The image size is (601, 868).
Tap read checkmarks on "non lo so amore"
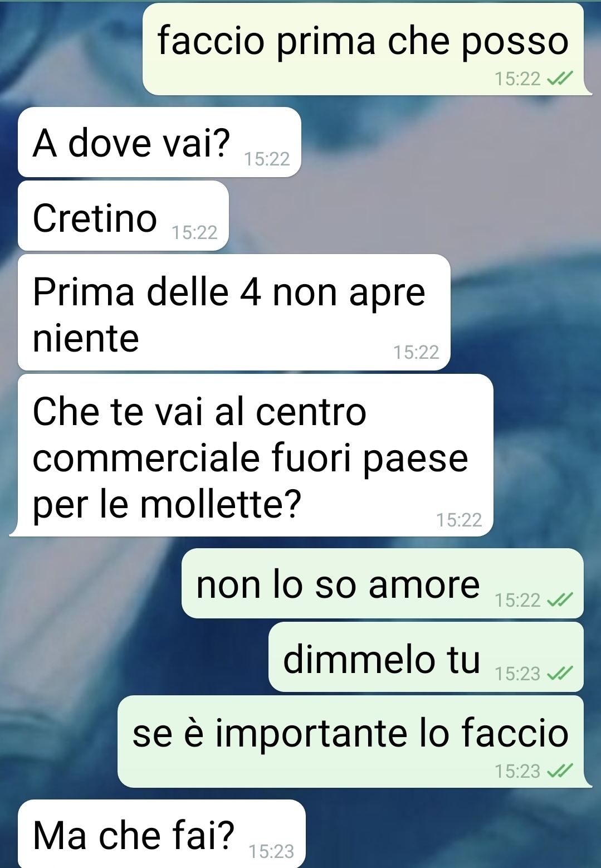(x=560, y=600)
